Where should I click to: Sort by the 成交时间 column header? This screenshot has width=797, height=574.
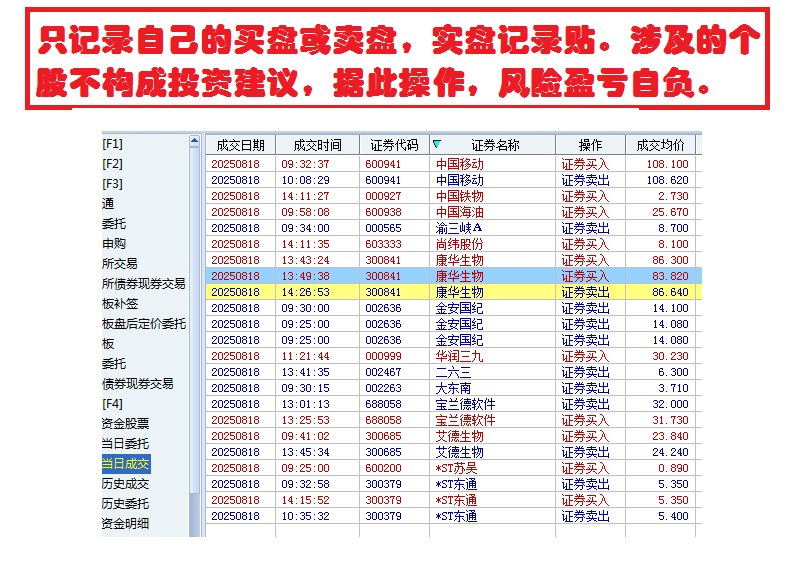coord(317,145)
